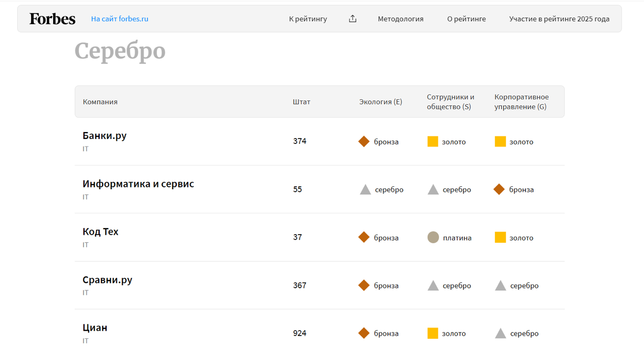
Task: Open the 'Информатика и сервис' company row
Action: click(319, 190)
